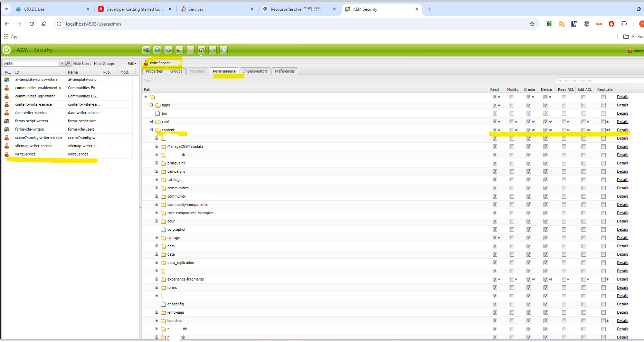
Task: Click Hide Users button
Action: coord(82,64)
